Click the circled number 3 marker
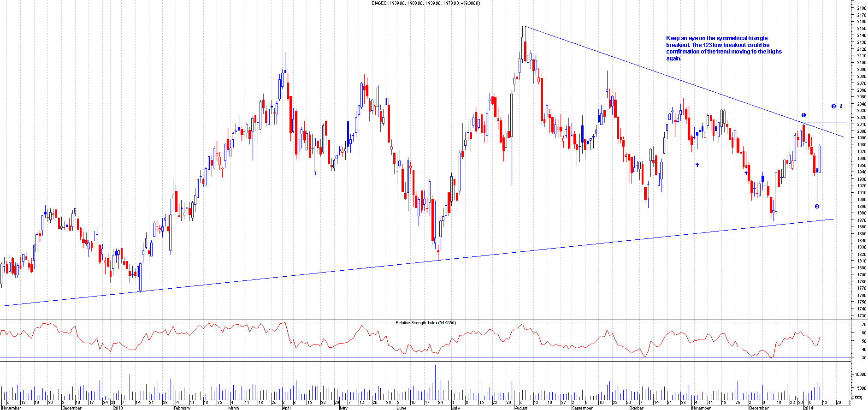 coord(833,107)
